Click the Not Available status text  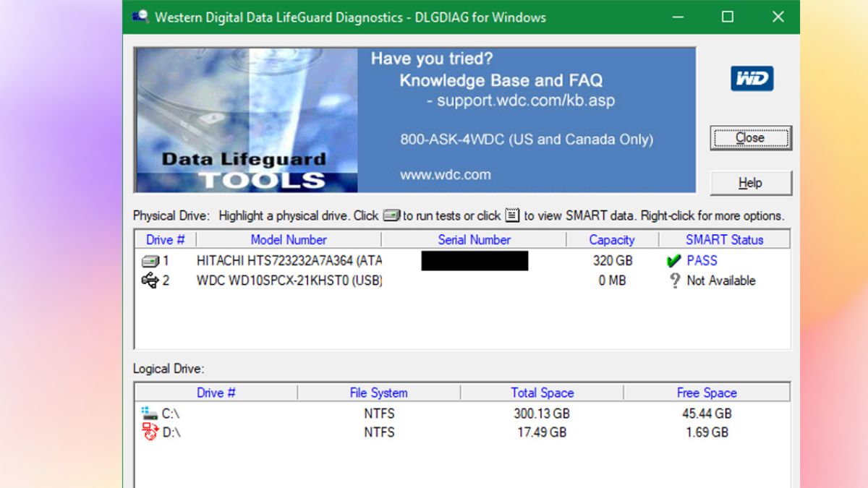tap(721, 281)
